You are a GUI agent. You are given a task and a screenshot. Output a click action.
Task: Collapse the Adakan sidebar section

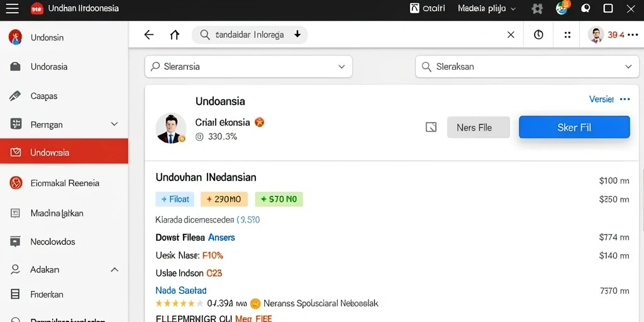tap(114, 270)
